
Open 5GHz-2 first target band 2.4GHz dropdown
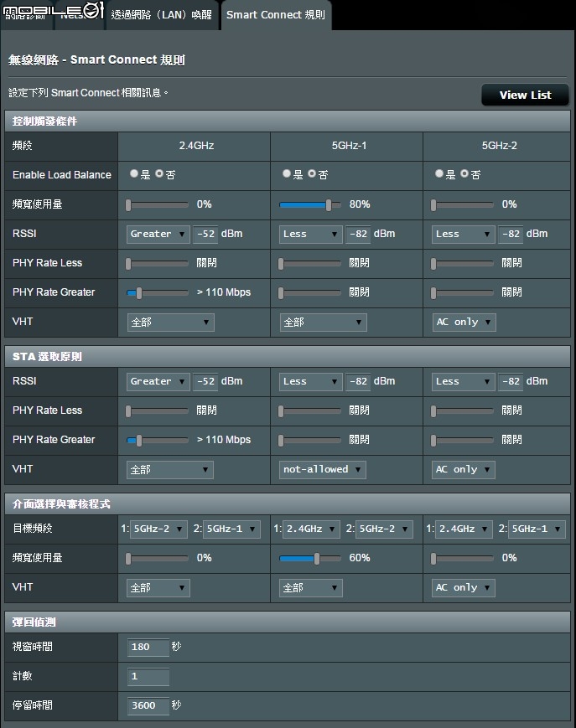coord(464,529)
